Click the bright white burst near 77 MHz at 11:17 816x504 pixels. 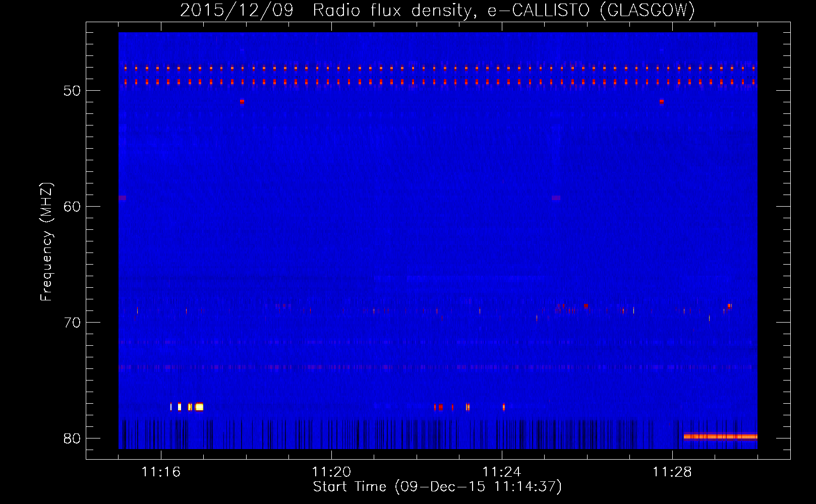pos(199,407)
